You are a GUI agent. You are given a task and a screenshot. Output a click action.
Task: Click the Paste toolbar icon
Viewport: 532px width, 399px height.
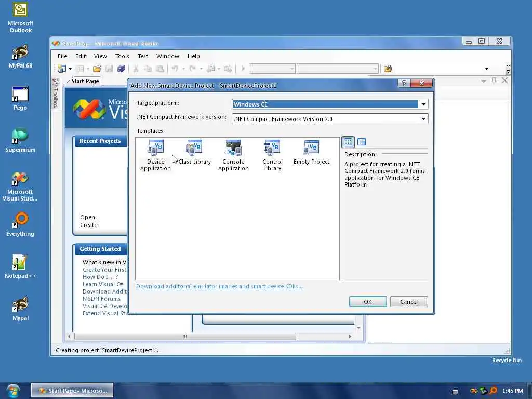160,69
